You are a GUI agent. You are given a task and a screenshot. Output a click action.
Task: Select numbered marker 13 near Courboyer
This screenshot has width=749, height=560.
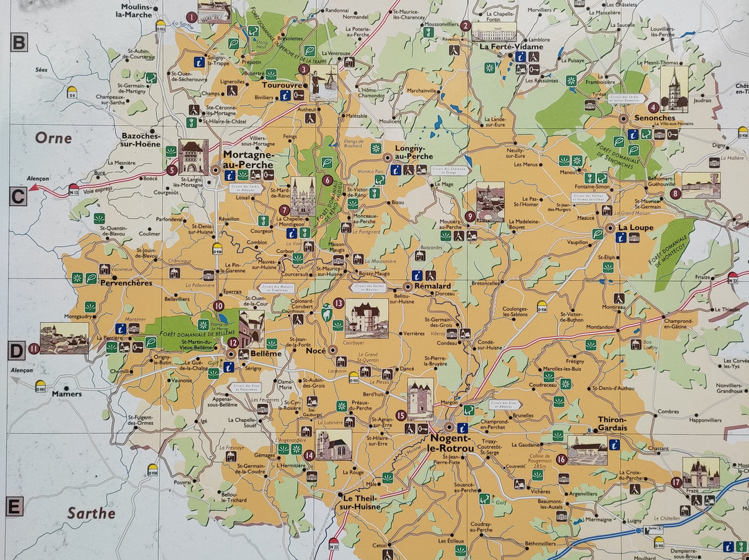coord(338,303)
